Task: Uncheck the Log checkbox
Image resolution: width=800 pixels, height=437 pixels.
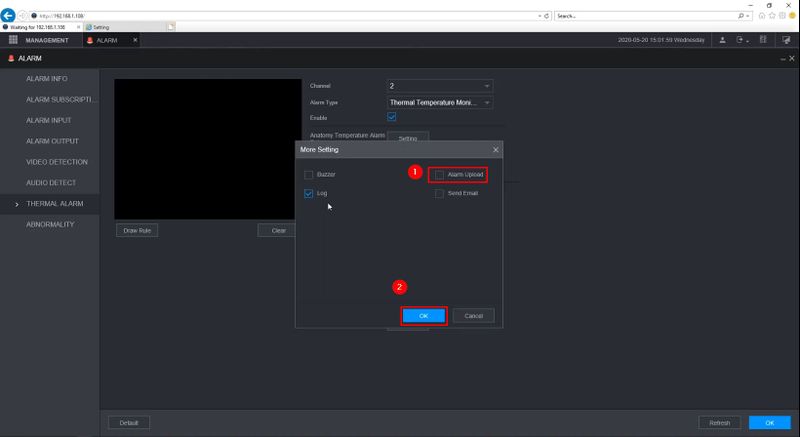Action: click(x=309, y=193)
